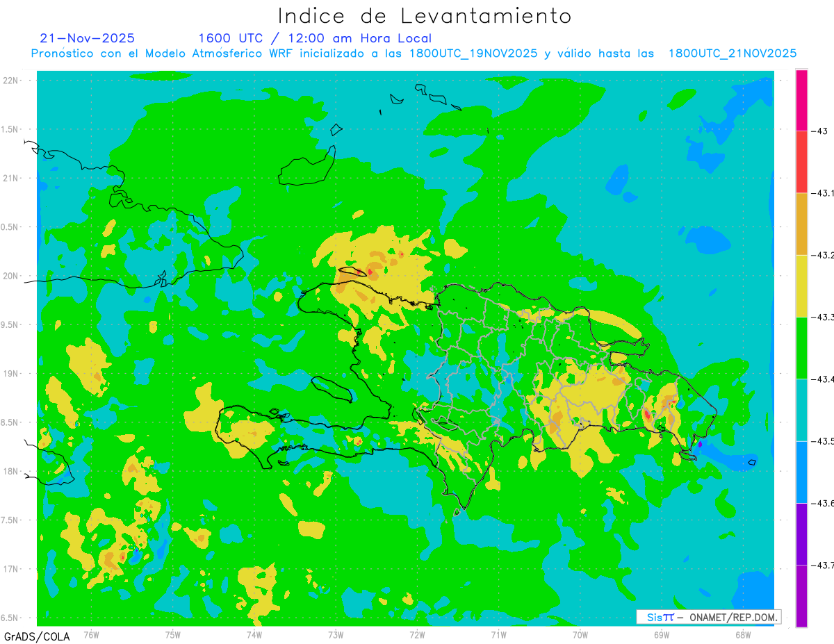Image resolution: width=834 pixels, height=644 pixels.
Task: Click the '-43.1' color scale label
Action: pos(822,193)
